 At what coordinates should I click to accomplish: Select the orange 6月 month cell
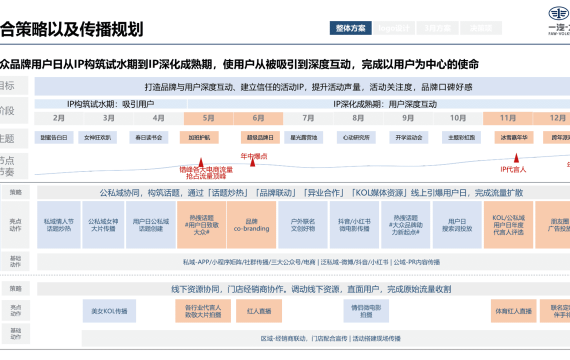pyautogui.click(x=258, y=118)
